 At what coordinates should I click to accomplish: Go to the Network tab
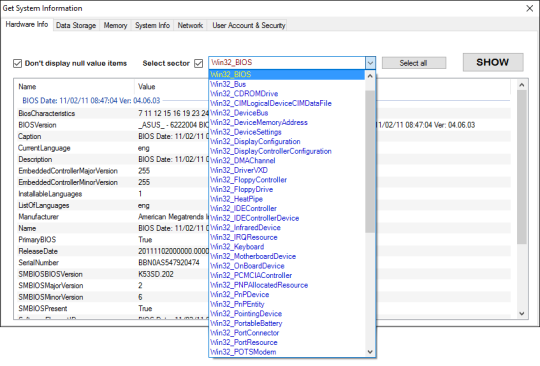pos(190,25)
